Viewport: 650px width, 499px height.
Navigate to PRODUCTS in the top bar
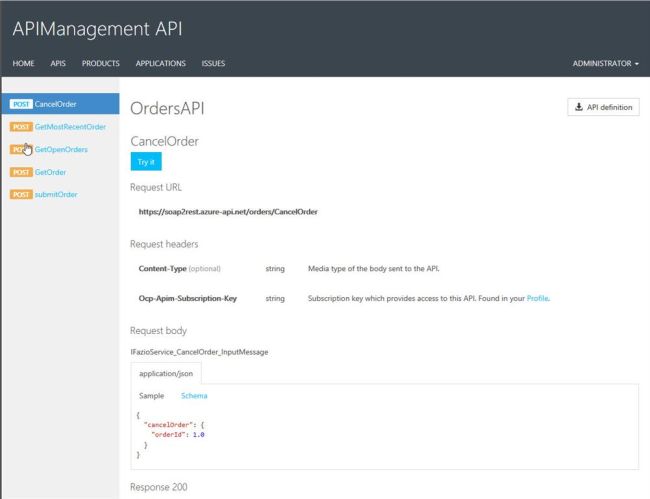pyautogui.click(x=101, y=63)
